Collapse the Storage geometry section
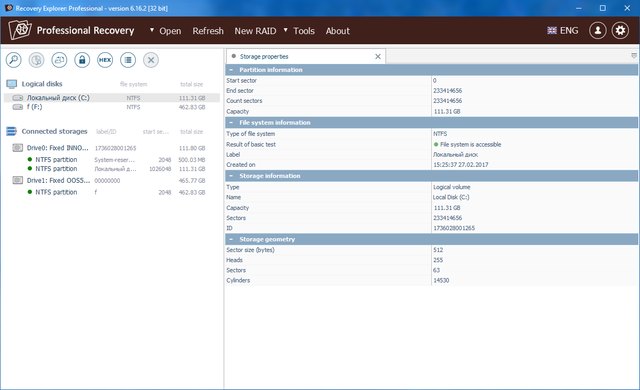 click(x=231, y=239)
